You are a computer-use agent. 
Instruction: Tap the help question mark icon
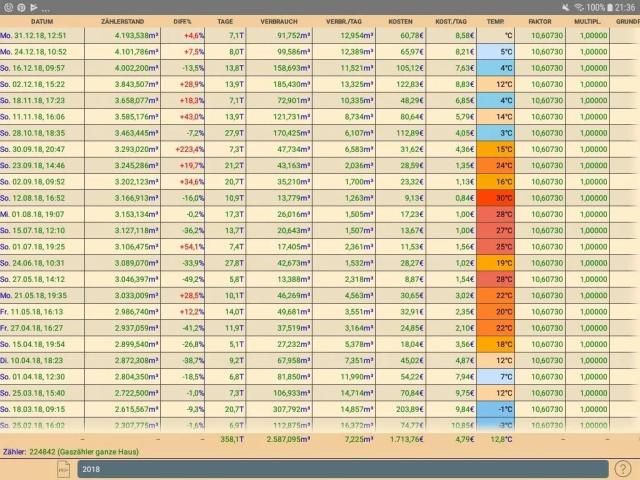point(624,468)
